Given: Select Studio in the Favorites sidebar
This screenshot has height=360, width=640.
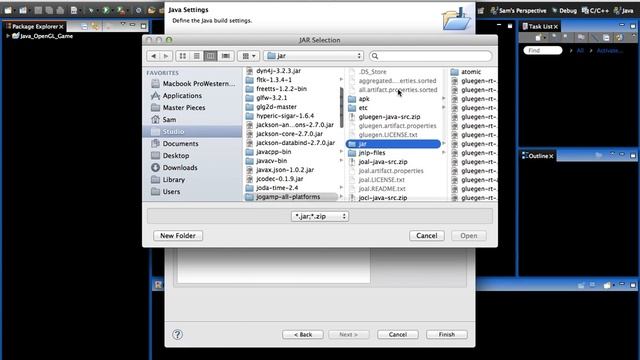Looking at the screenshot, I should tap(192, 131).
